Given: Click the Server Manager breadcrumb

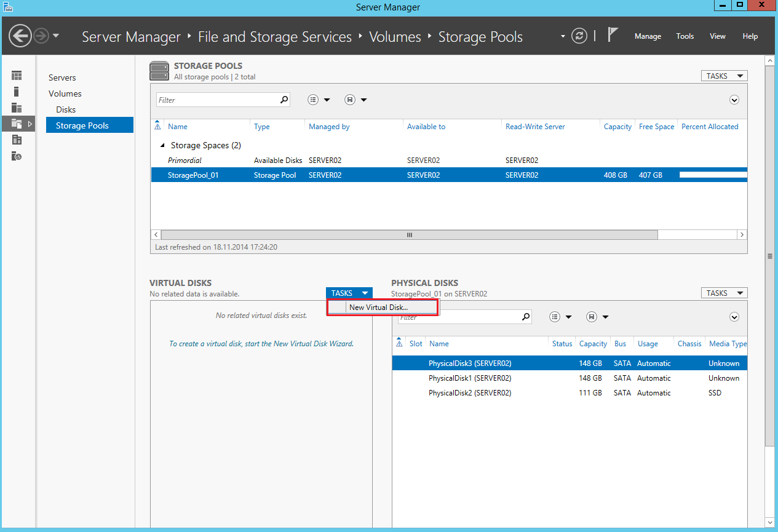Looking at the screenshot, I should click(132, 37).
